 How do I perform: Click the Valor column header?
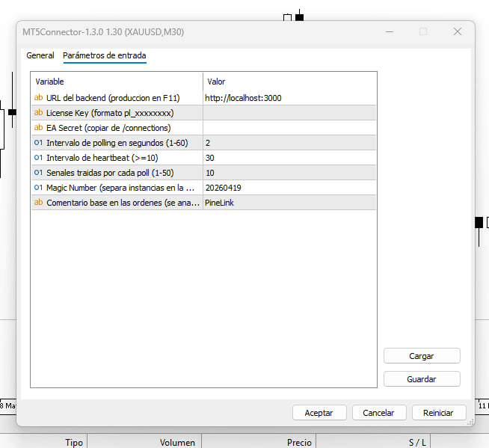click(x=289, y=82)
